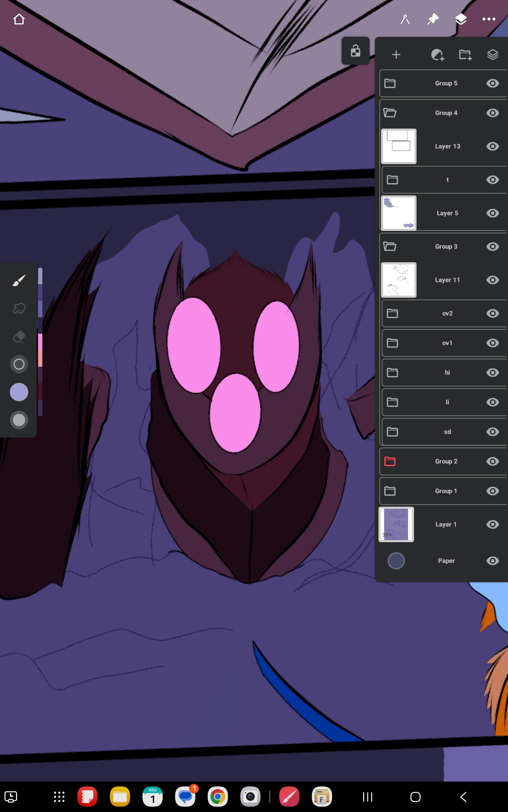Select the eraser tool
The height and width of the screenshot is (812, 508).
tap(19, 337)
